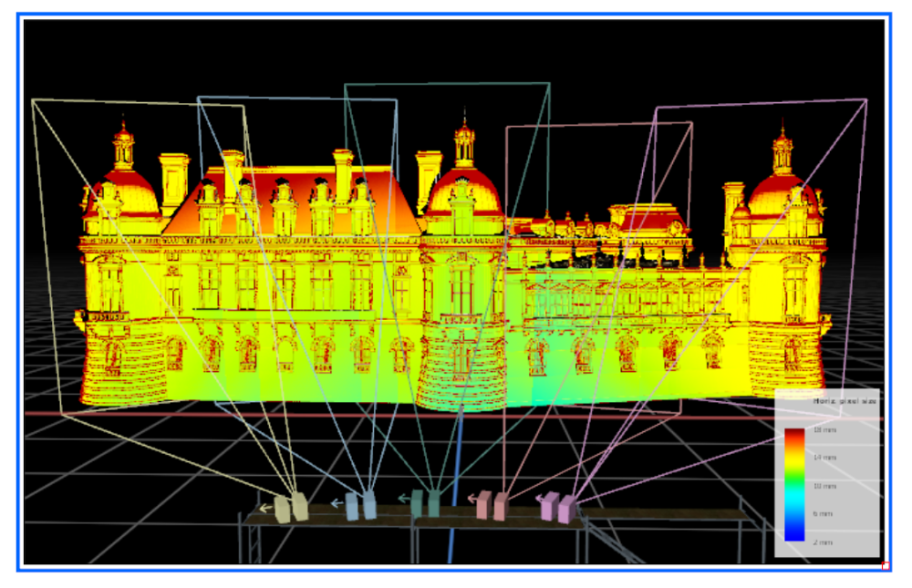Select the beige camera's left box
Viewport: 912px width, 588px height.
(x=282, y=510)
